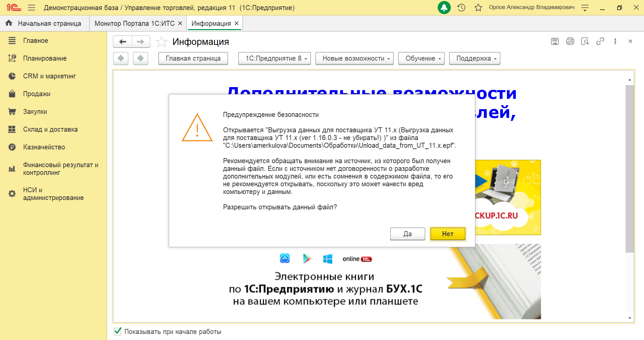Close the Информация tab
The height and width of the screenshot is (340, 644).
[x=236, y=23]
